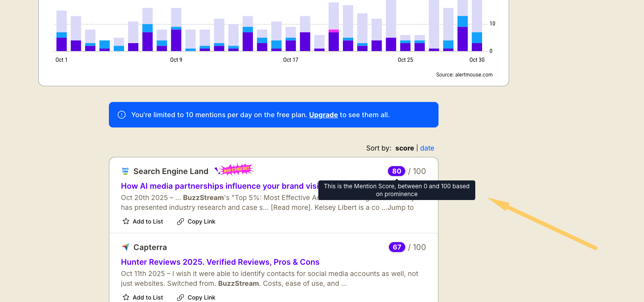
Task: Click the pink Big Cheese badge
Action: (236, 170)
